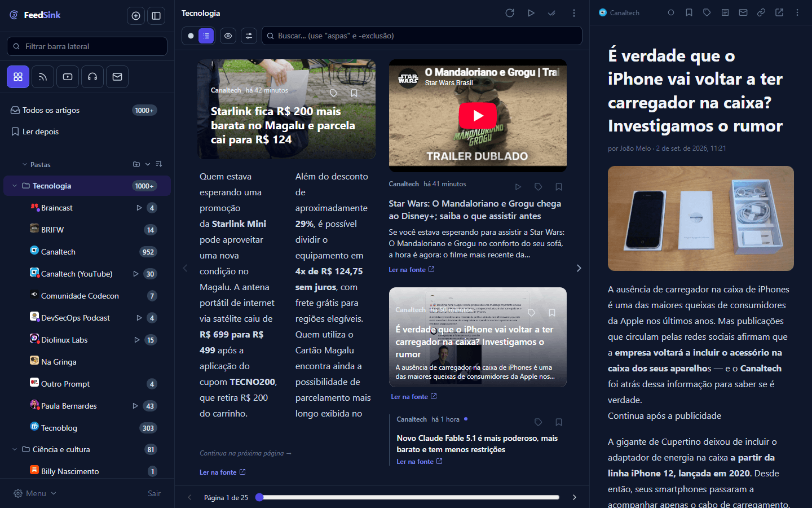Toggle the eye visibility filter

(228, 36)
